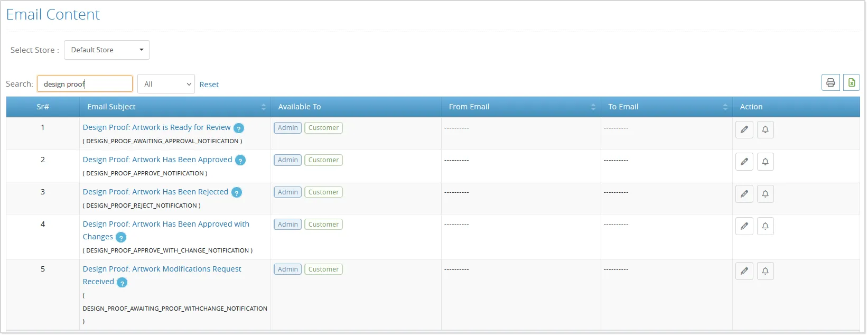Click DESIGN_PROOF_AWAITING_APPROVAL_NOTIFICATION text
The image size is (868, 336).
pyautogui.click(x=162, y=141)
